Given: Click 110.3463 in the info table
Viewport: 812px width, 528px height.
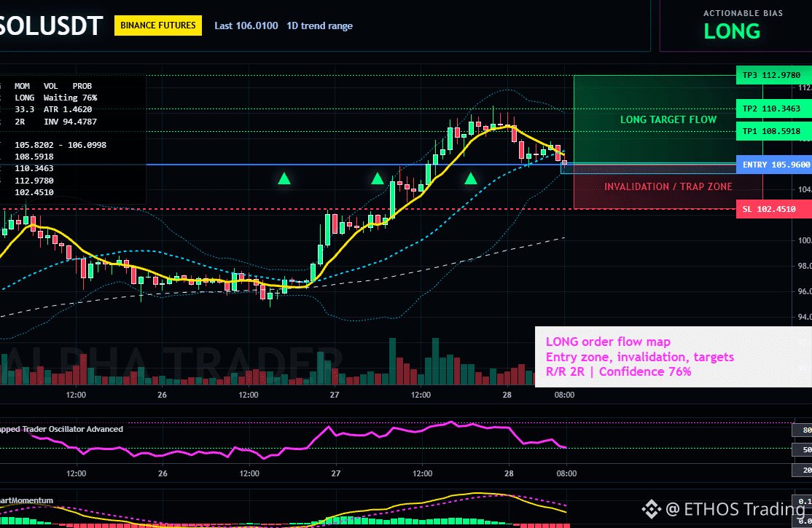Looking at the screenshot, I should (x=34, y=168).
